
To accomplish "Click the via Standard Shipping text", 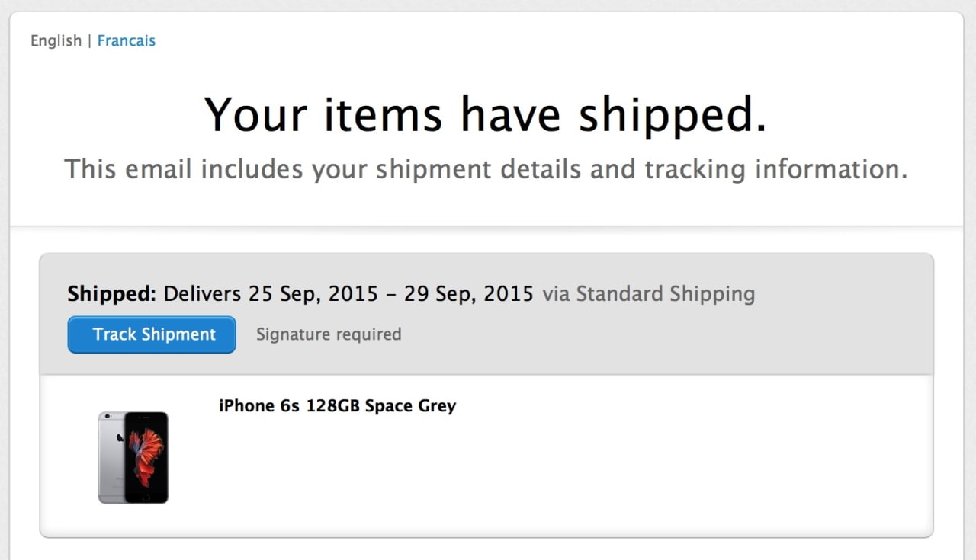I will pyautogui.click(x=648, y=293).
